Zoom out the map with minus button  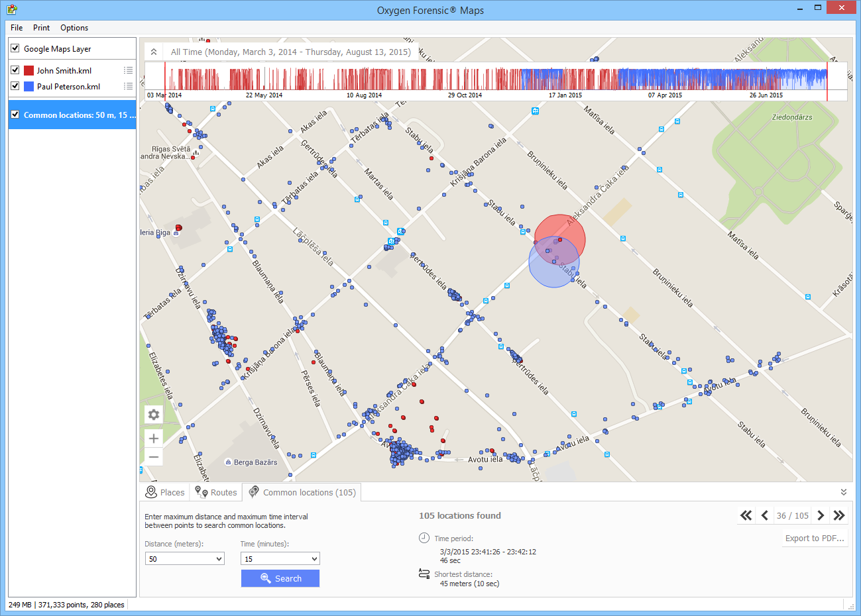point(154,457)
